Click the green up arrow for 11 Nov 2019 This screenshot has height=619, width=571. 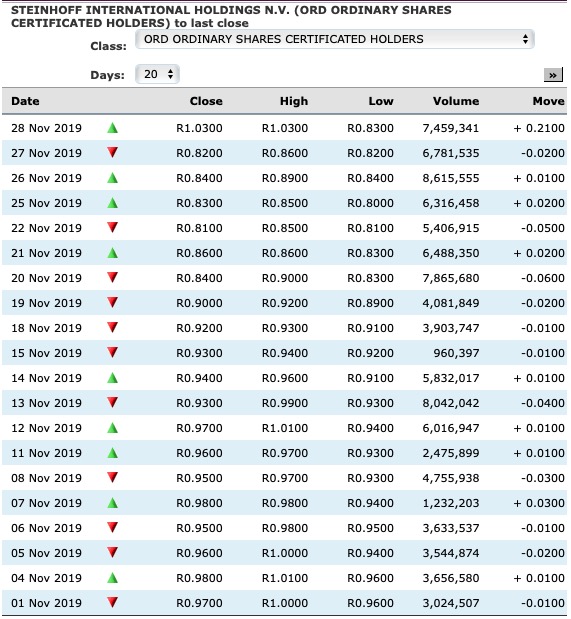[x=113, y=453]
